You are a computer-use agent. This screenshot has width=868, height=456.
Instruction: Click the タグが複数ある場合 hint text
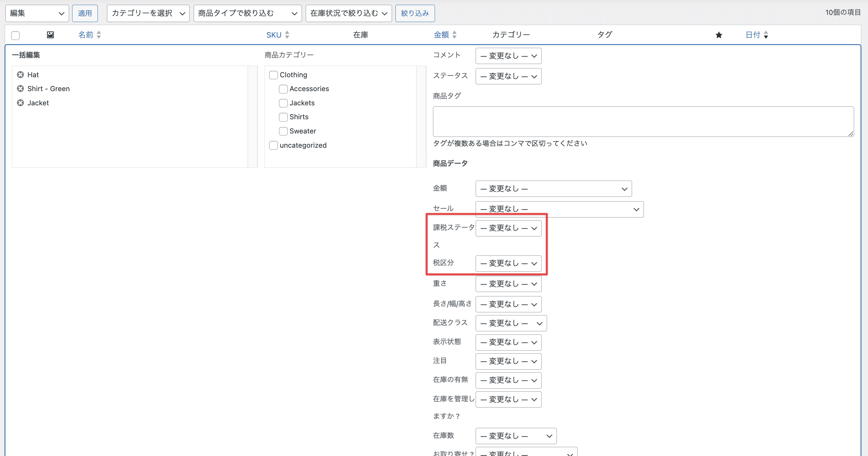tap(510, 143)
